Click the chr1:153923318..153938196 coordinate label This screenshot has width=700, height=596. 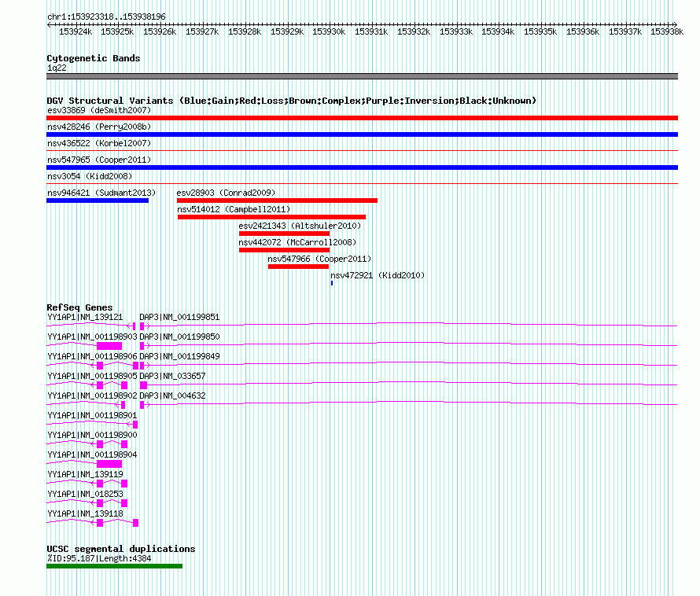[x=106, y=17]
